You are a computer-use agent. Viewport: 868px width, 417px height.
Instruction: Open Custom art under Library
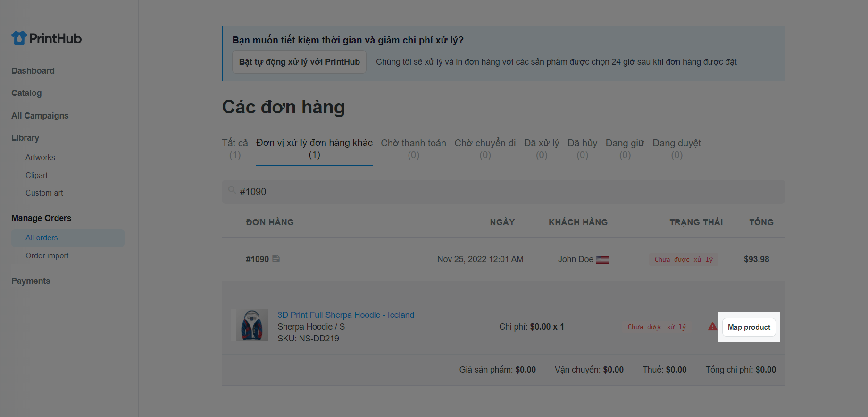tap(44, 193)
